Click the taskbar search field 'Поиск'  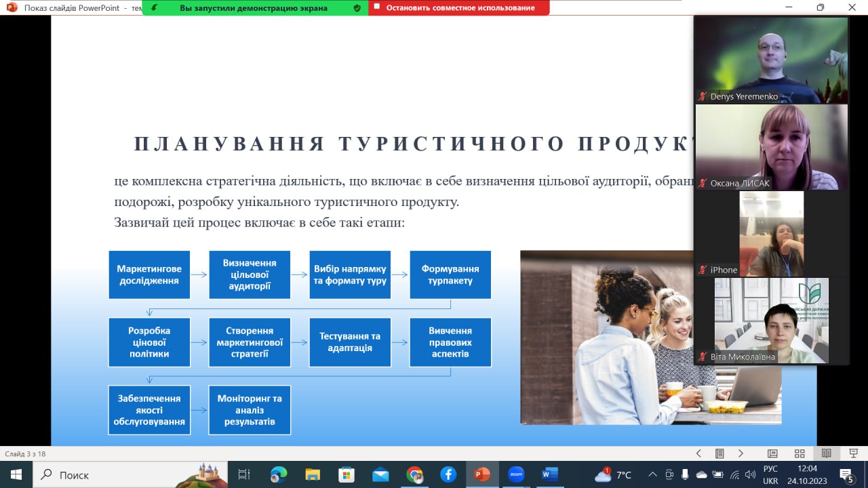pyautogui.click(x=130, y=474)
